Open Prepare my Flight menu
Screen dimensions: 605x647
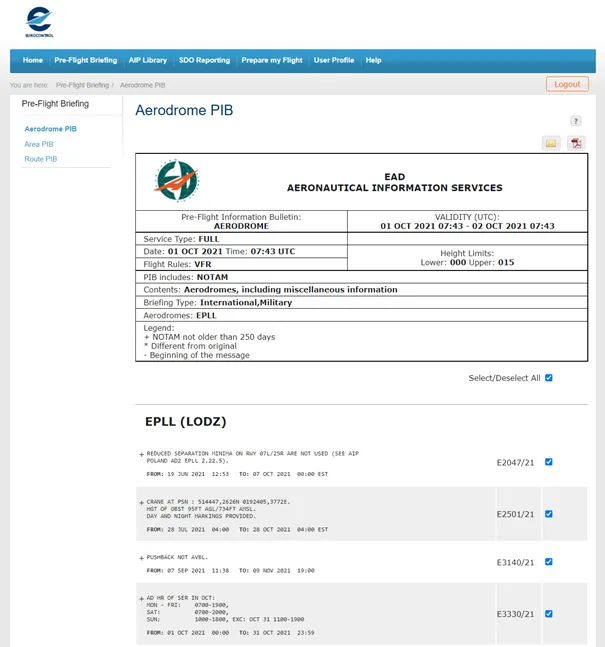tap(272, 60)
